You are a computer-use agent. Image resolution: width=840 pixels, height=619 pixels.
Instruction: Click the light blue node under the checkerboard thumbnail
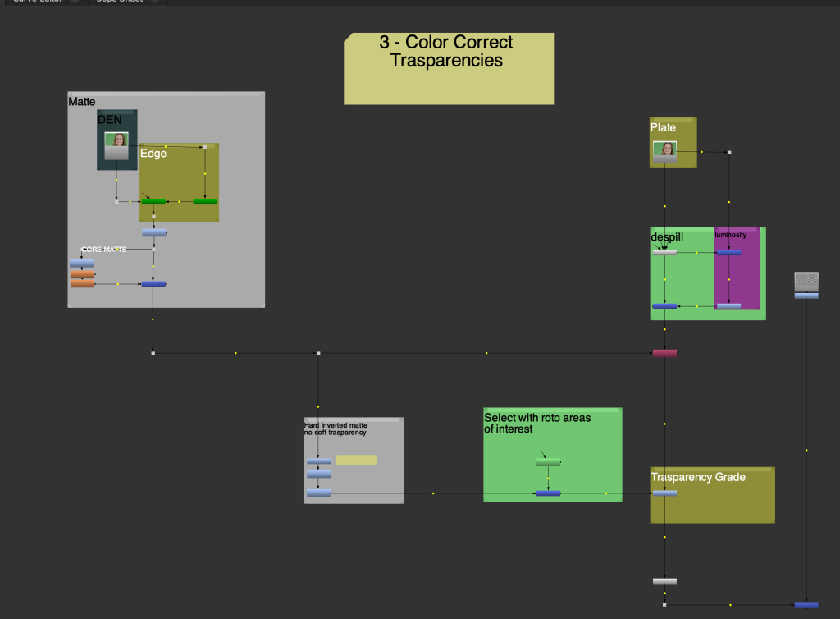(806, 296)
